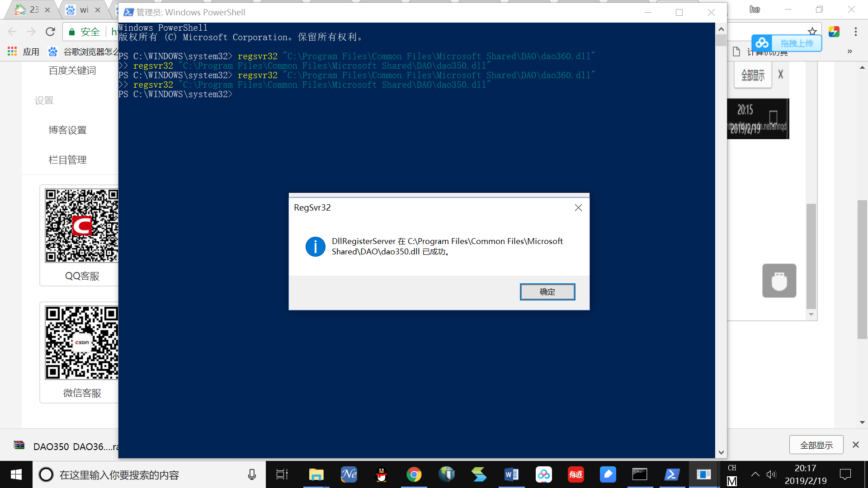
Task: Click 确定 in the RegSvr32 dialog
Action: coord(547,291)
